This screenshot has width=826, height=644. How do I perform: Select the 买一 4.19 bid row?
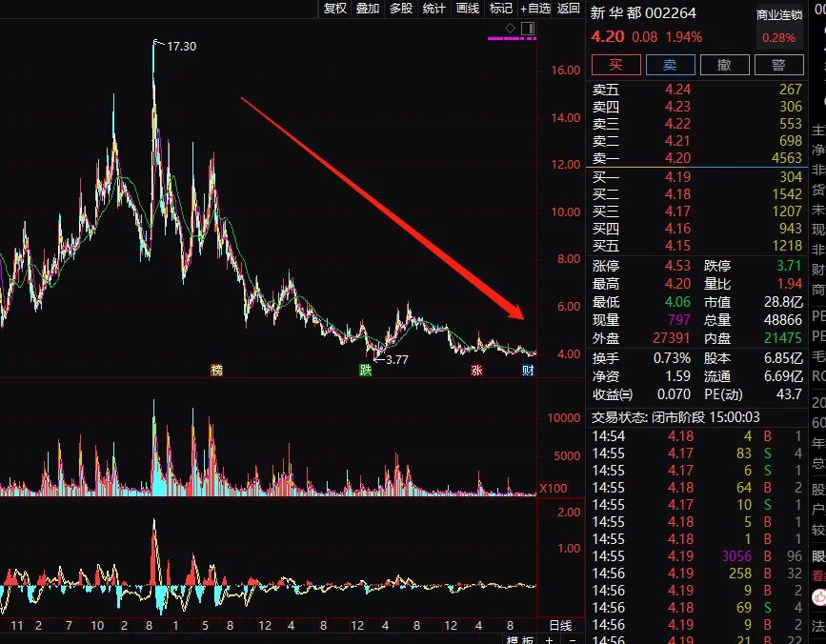click(696, 177)
